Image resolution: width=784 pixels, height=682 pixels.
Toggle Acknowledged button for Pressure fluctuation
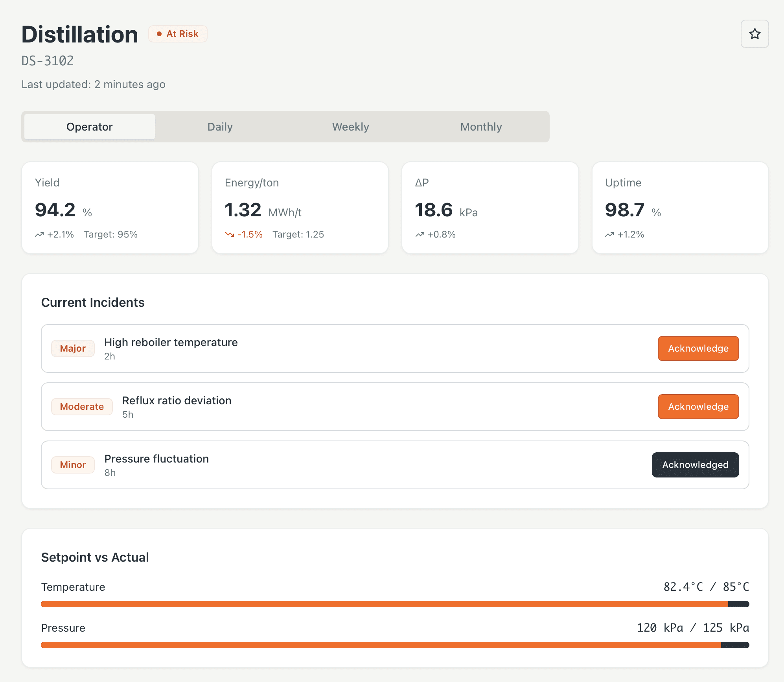(x=695, y=465)
